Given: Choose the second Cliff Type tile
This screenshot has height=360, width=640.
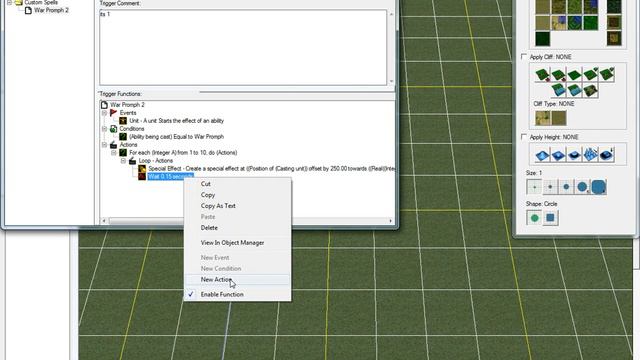Looking at the screenshot, I should click(x=559, y=118).
